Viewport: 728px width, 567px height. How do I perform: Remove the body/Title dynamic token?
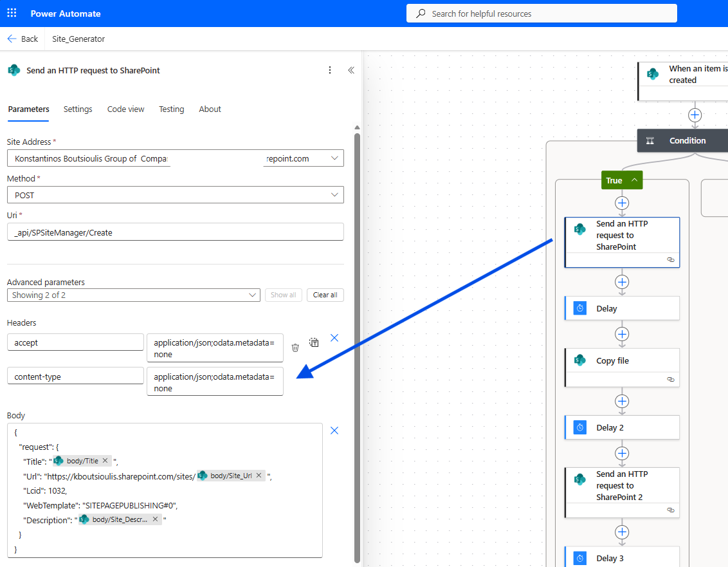click(x=105, y=461)
